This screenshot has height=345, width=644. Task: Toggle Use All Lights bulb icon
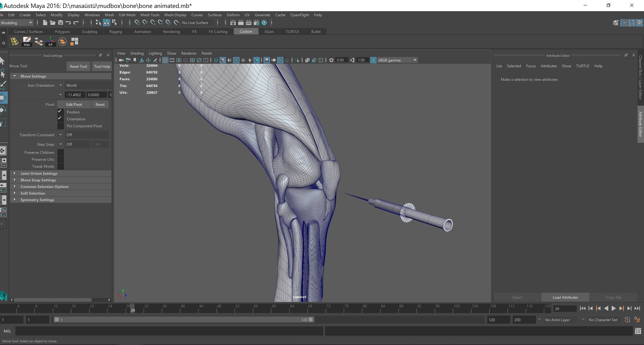click(x=250, y=60)
